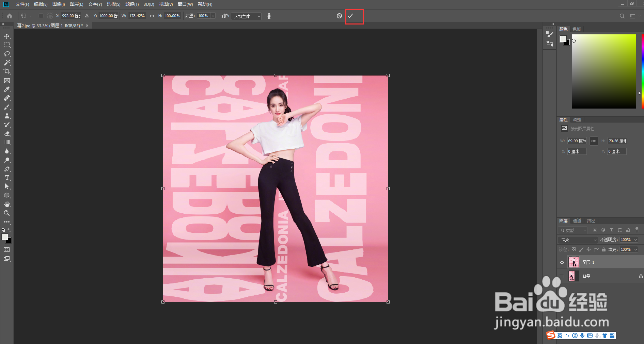Switch to the 通道 tab

click(577, 221)
